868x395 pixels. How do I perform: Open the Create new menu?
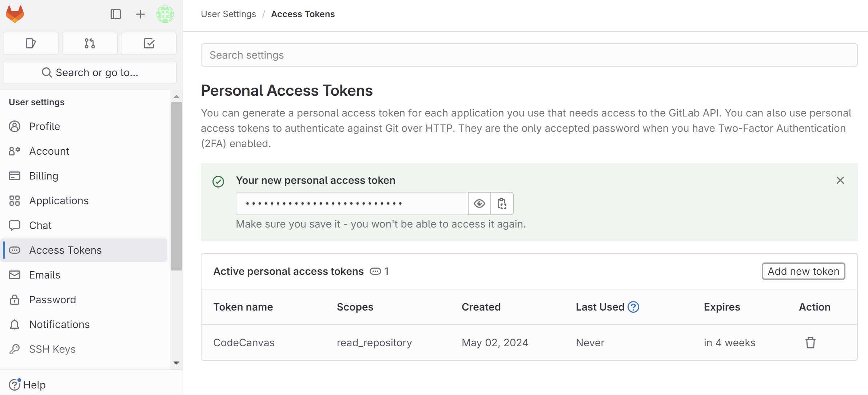click(x=140, y=14)
